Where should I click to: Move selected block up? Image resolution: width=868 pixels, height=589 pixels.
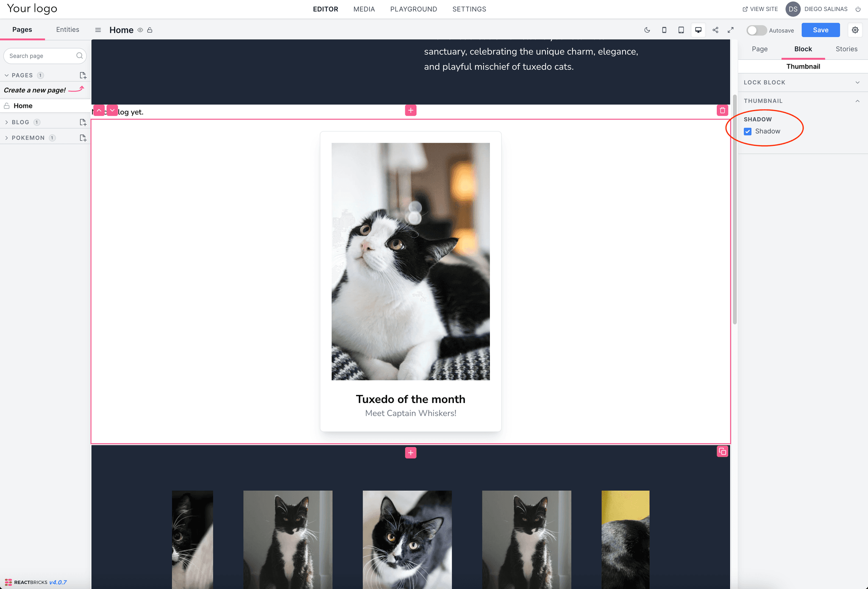click(x=99, y=110)
